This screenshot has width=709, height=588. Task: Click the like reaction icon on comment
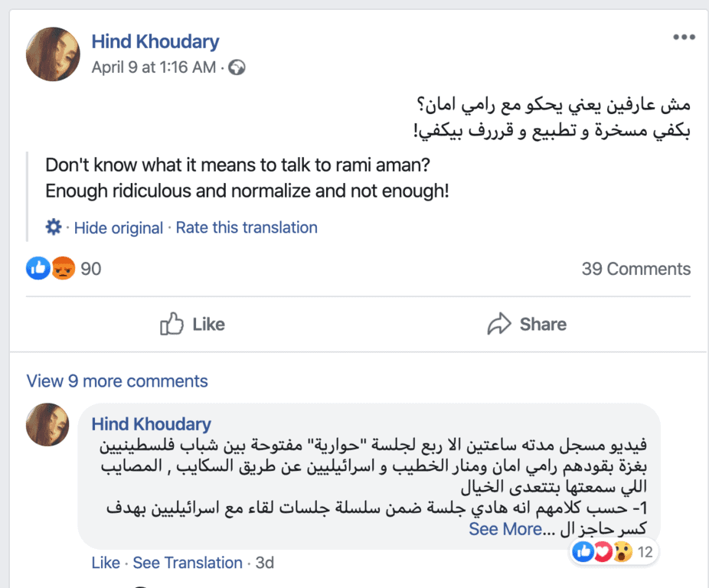click(x=583, y=551)
